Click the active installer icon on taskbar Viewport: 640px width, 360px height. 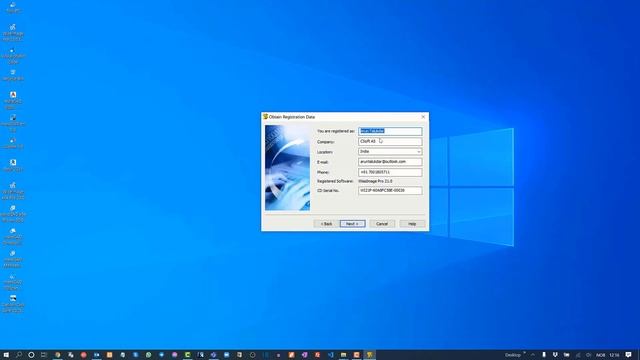click(x=369, y=355)
